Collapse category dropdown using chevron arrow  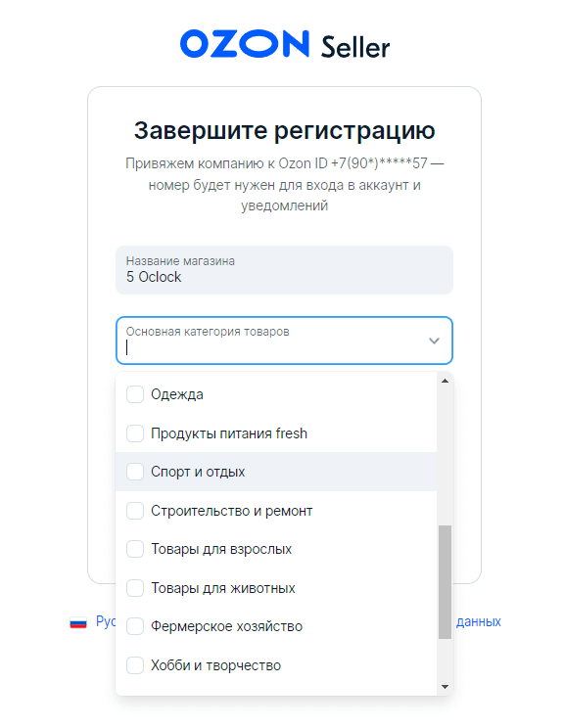click(x=434, y=341)
